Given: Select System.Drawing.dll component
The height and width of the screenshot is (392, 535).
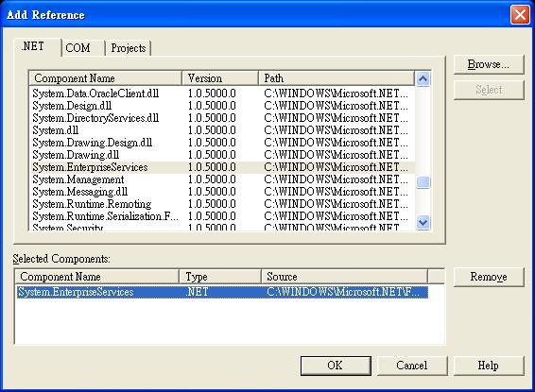Looking at the screenshot, I should (222, 155).
